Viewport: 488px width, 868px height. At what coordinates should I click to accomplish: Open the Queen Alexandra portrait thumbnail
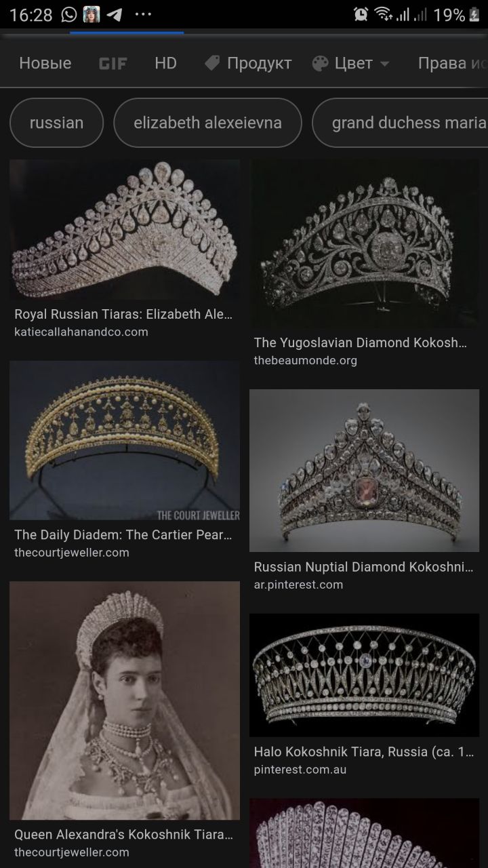coord(125,701)
